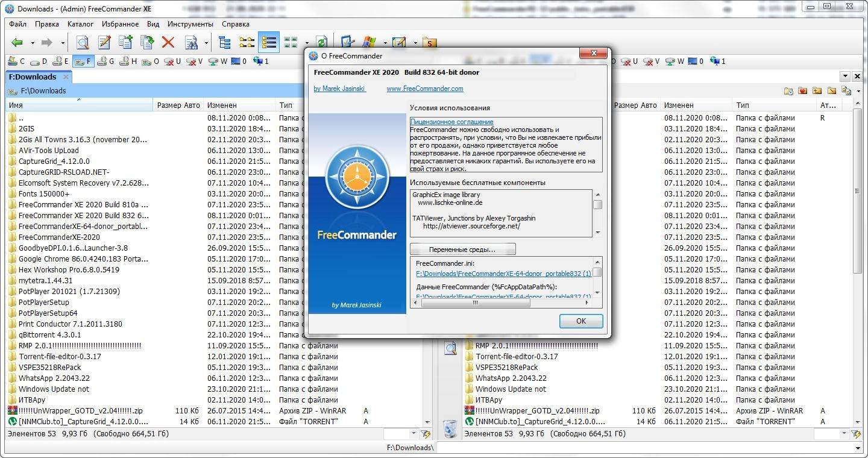Click the recycle bin icon between panels
The height and width of the screenshot is (458, 868).
click(450, 430)
